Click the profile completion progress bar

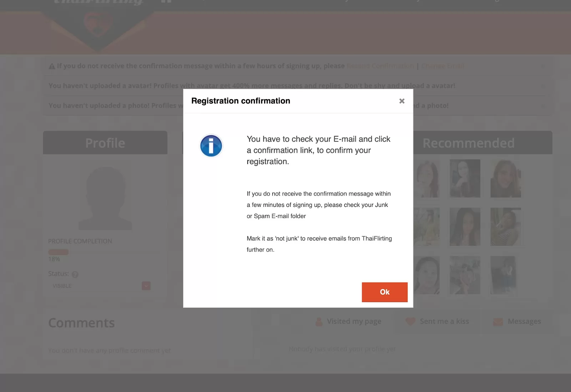[x=59, y=252]
